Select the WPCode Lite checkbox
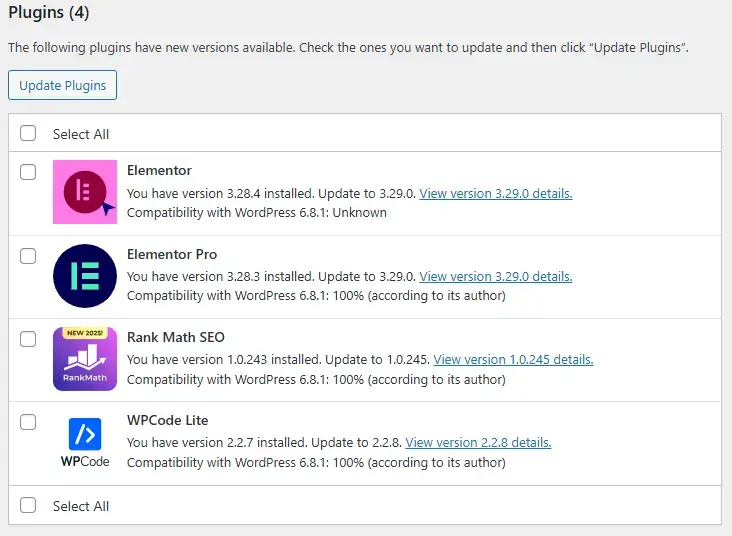Screen dimensions: 732x536 tap(28, 422)
